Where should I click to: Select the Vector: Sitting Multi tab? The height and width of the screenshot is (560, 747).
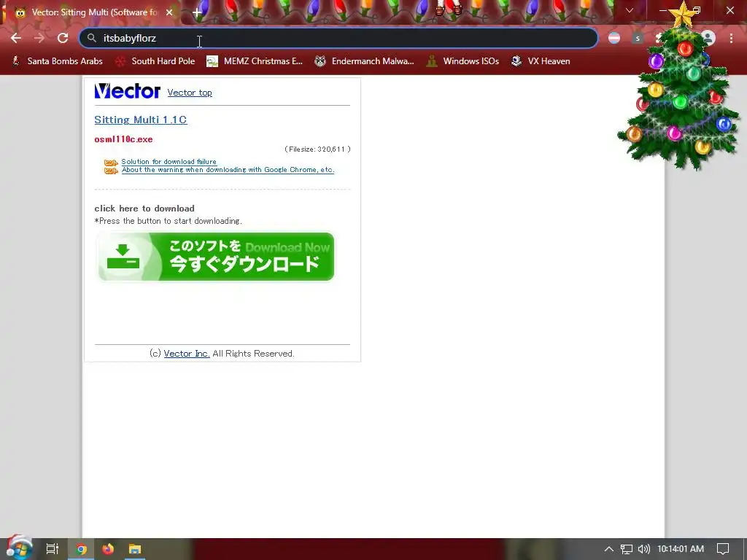click(89, 12)
